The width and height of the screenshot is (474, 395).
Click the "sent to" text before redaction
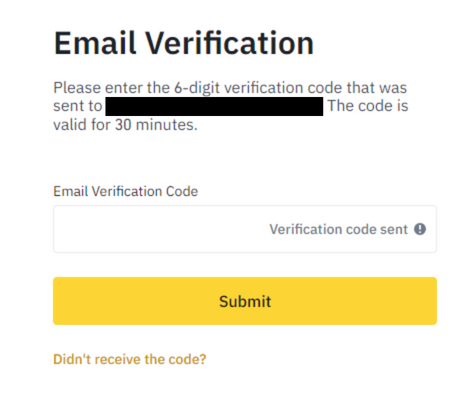click(78, 106)
